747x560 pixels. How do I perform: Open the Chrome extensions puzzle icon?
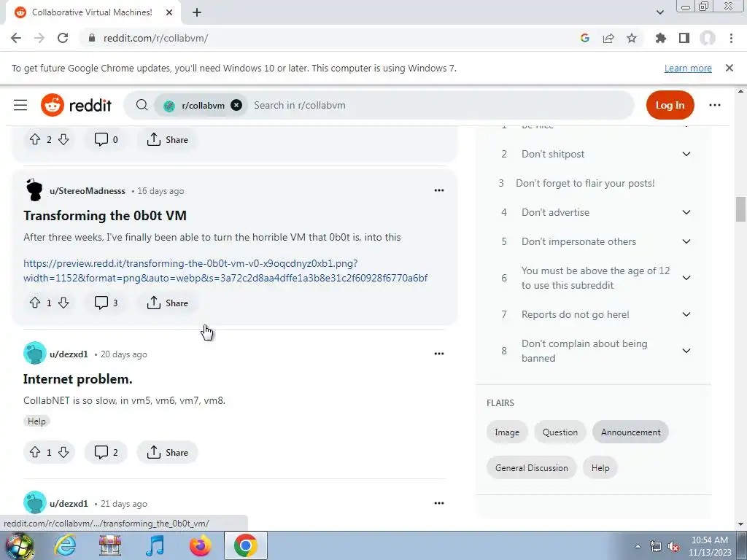tap(660, 38)
